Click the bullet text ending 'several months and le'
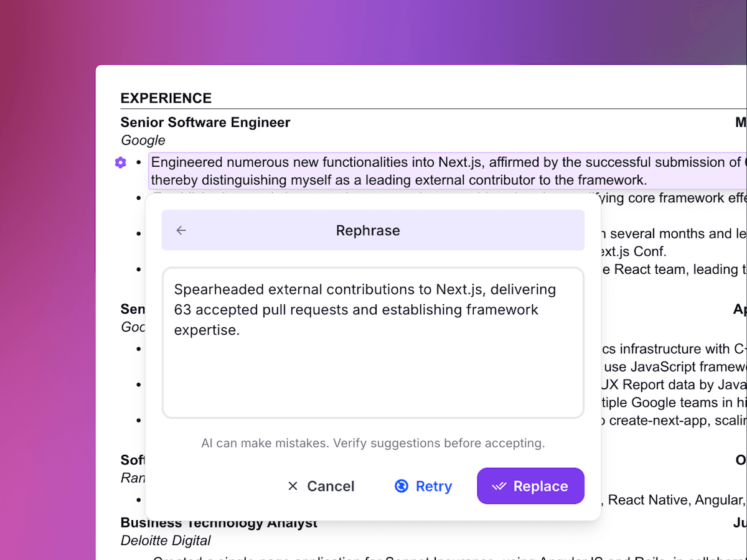 pyautogui.click(x=675, y=234)
